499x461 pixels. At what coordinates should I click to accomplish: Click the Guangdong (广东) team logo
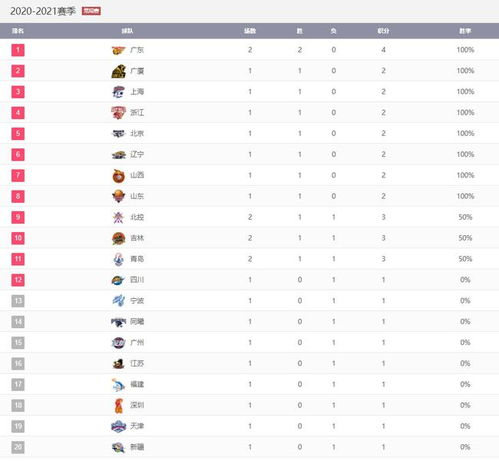[x=118, y=50]
